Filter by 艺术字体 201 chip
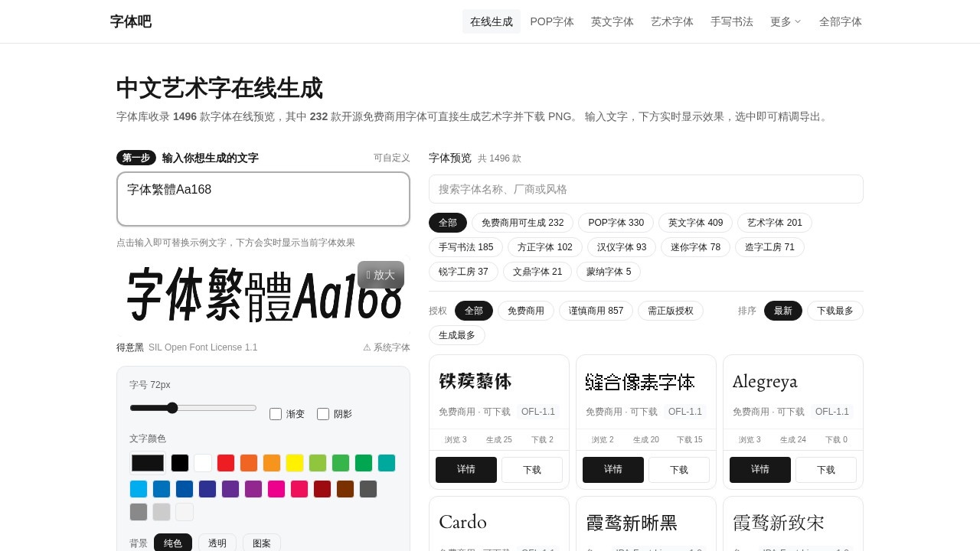The width and height of the screenshot is (980, 551). click(775, 223)
